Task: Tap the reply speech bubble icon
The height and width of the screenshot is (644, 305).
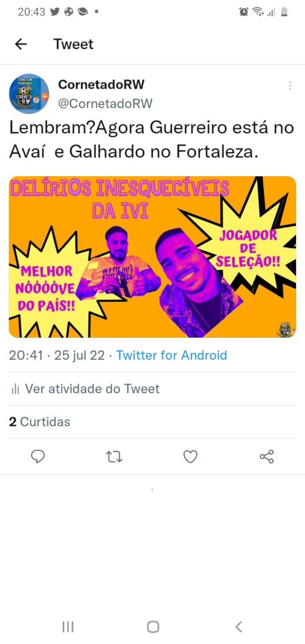Action: [38, 457]
